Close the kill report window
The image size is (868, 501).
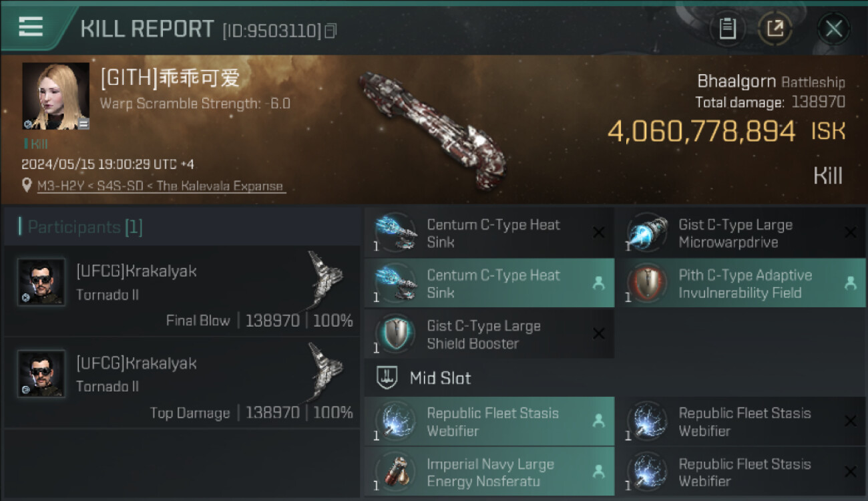coord(833,29)
